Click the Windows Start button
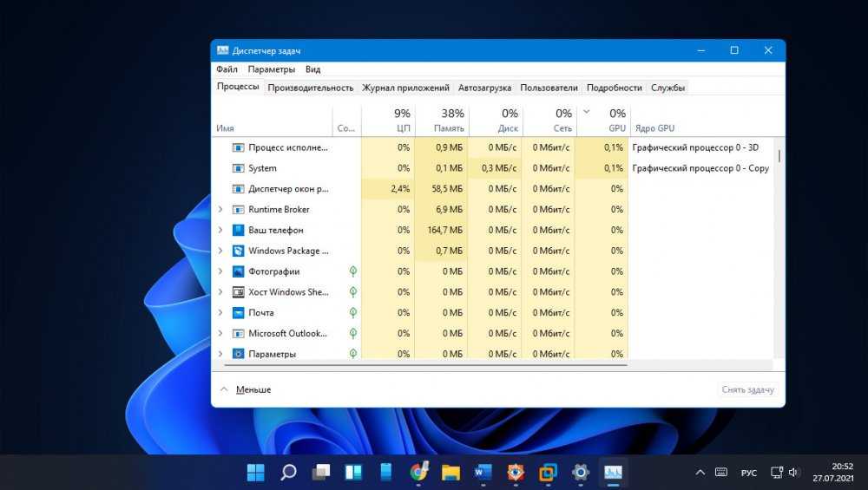Screen dimensions: 868x490 (x=256, y=473)
